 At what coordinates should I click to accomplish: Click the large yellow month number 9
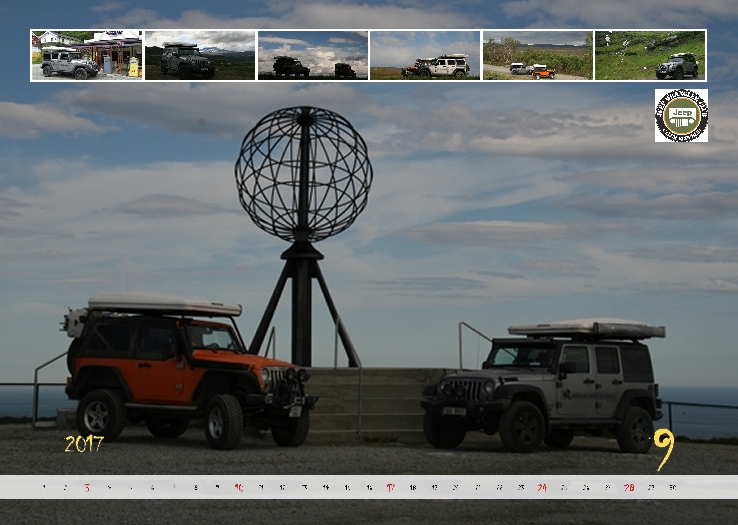click(663, 449)
